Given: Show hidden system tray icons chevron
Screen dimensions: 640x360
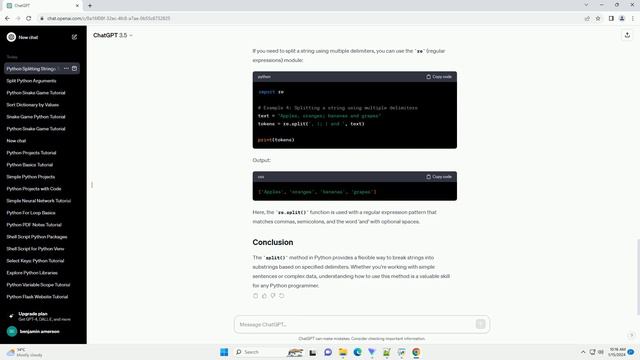Looking at the screenshot, I should pyautogui.click(x=583, y=352).
